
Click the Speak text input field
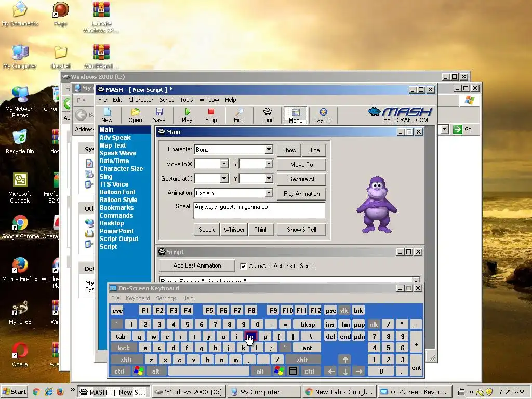(x=260, y=210)
